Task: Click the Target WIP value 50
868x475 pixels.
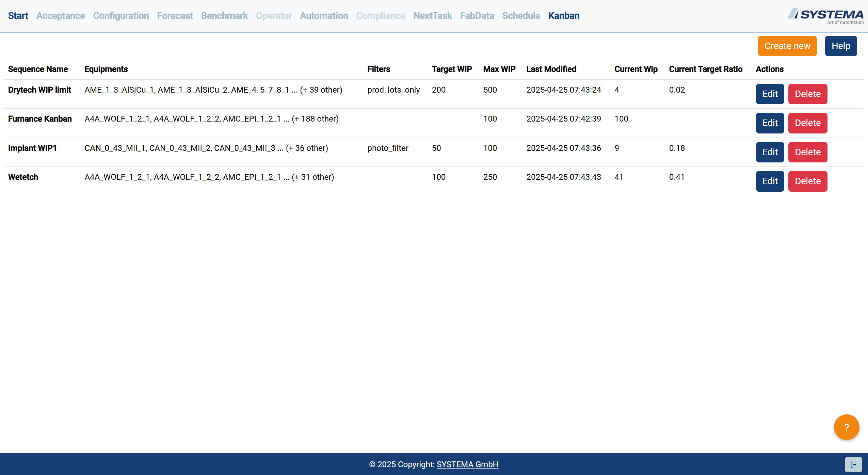Action: coord(436,148)
